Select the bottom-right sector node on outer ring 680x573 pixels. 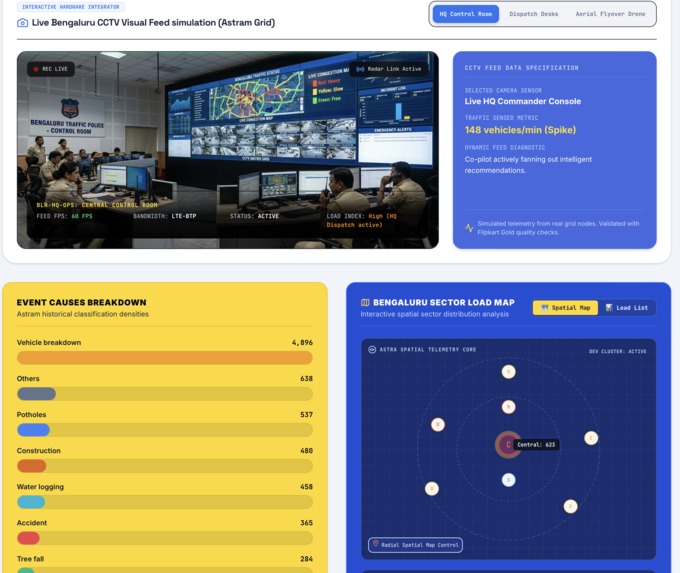(x=570, y=506)
